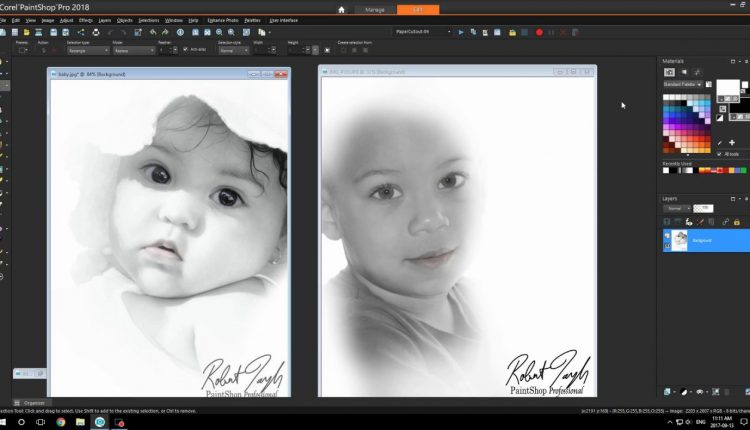
Task: Swap foreground and background materials
Action: point(723,109)
